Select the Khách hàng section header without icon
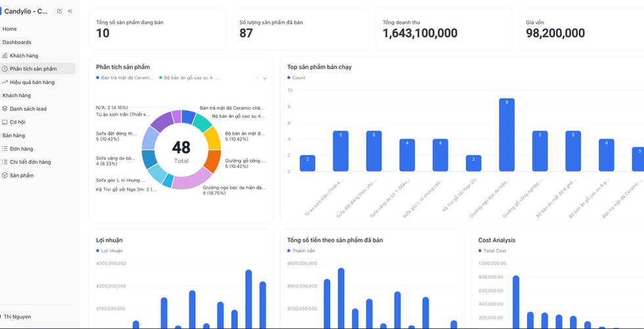Image resolution: width=644 pixels, height=329 pixels. [16, 95]
